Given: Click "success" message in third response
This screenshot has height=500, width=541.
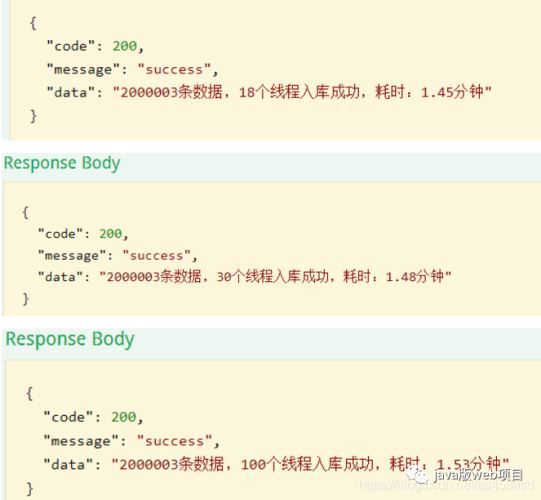Looking at the screenshot, I should pos(175,441).
